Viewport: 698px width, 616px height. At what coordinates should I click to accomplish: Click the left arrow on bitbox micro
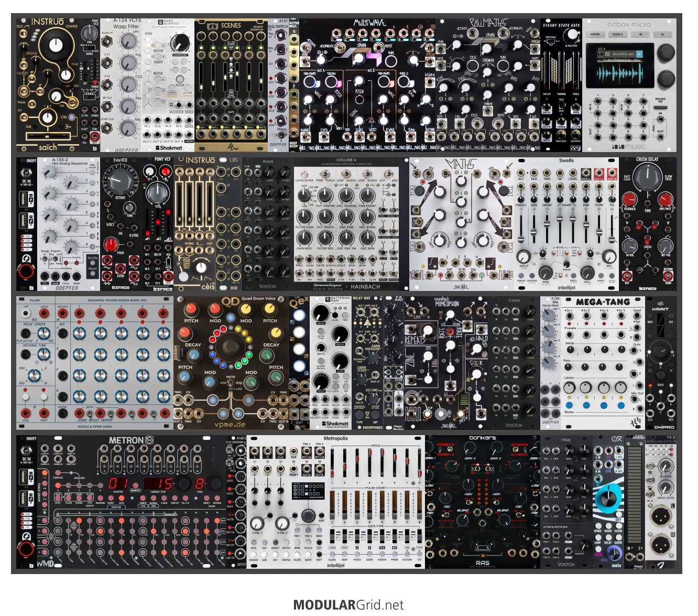pos(640,35)
